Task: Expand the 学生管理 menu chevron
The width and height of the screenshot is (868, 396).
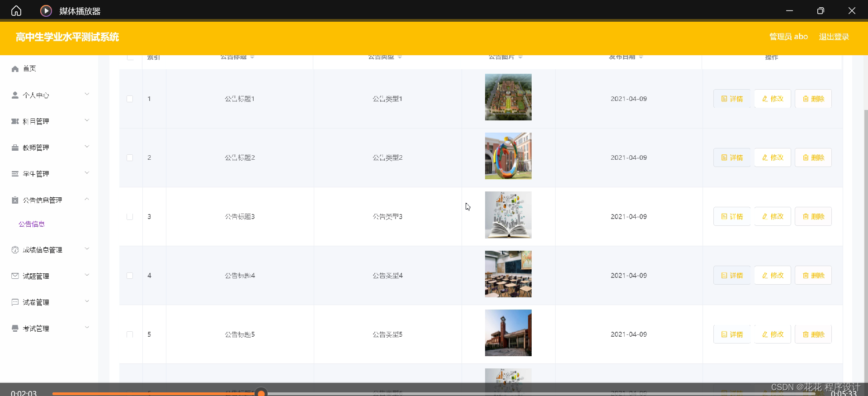Action: pyautogui.click(x=87, y=173)
